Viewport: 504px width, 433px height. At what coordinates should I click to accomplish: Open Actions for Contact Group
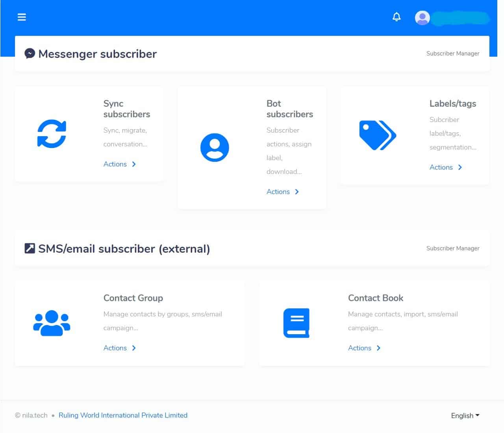click(x=119, y=348)
